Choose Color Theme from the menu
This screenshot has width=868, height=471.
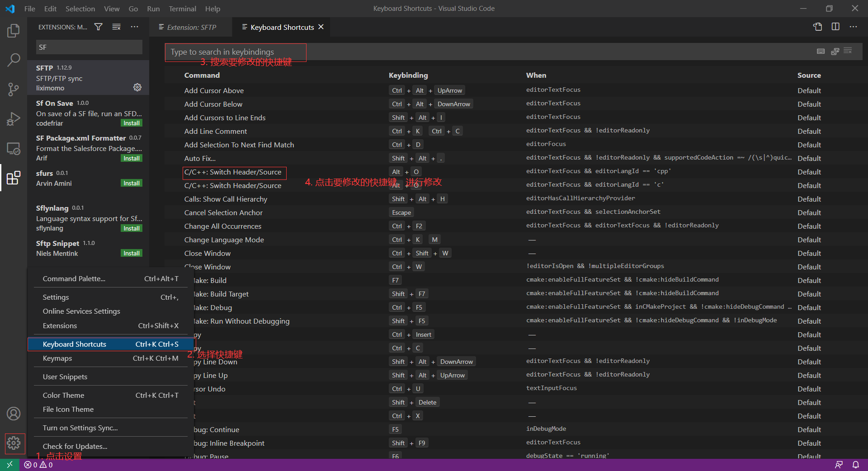point(111,395)
